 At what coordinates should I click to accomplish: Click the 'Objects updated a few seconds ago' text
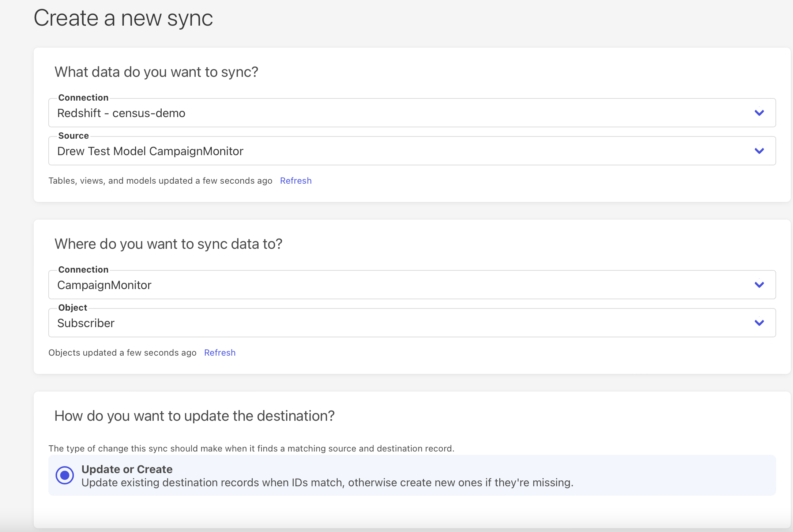(122, 353)
